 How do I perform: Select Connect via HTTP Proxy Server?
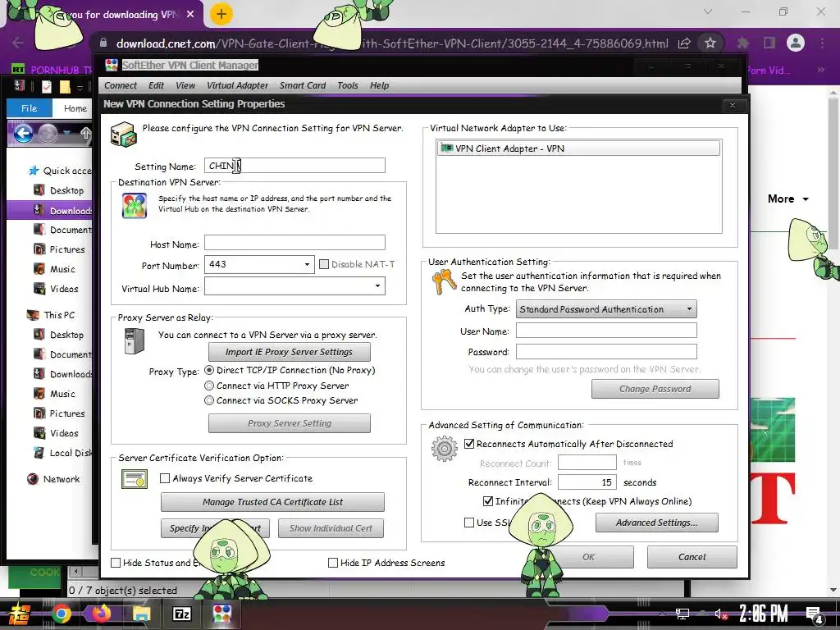pyautogui.click(x=209, y=386)
